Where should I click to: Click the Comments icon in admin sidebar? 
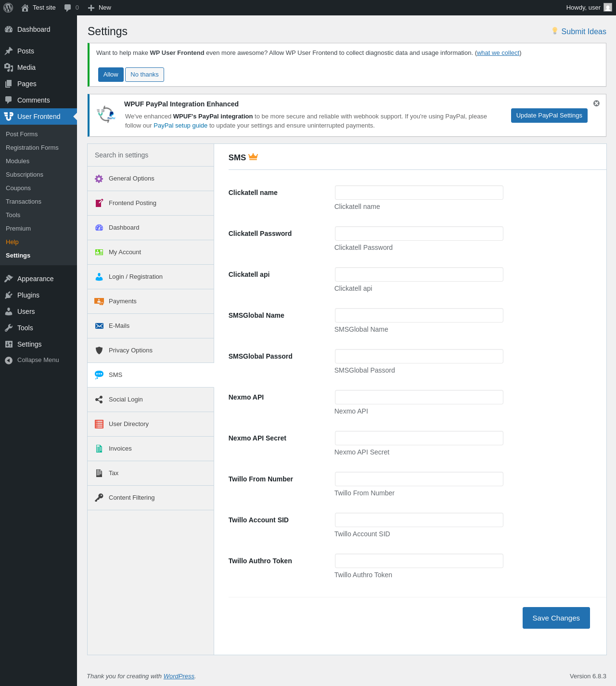pyautogui.click(x=9, y=100)
